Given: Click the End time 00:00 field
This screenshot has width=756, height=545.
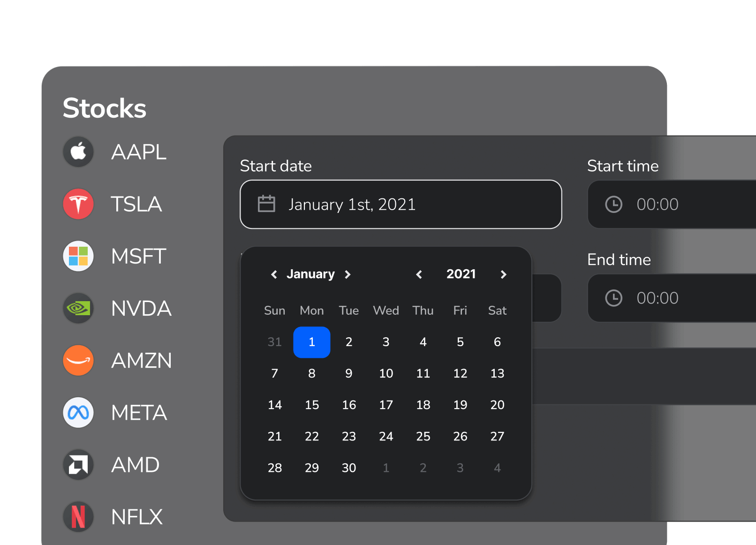Looking at the screenshot, I should (658, 298).
